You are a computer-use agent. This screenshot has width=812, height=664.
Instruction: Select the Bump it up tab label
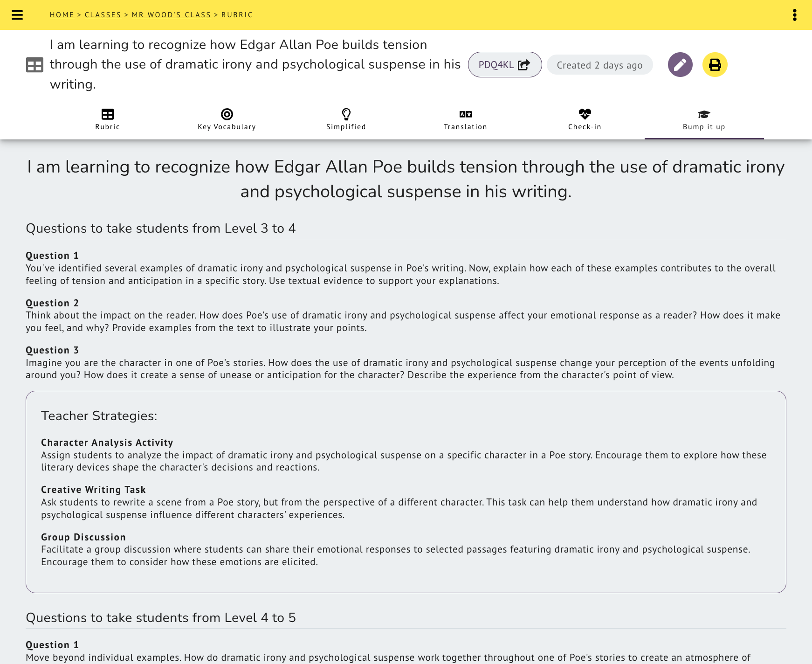point(704,127)
